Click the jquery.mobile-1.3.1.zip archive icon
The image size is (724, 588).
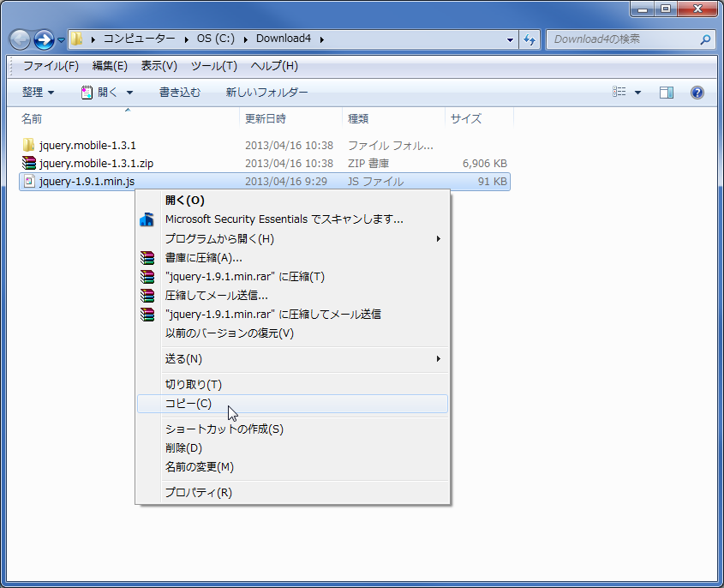(28, 163)
